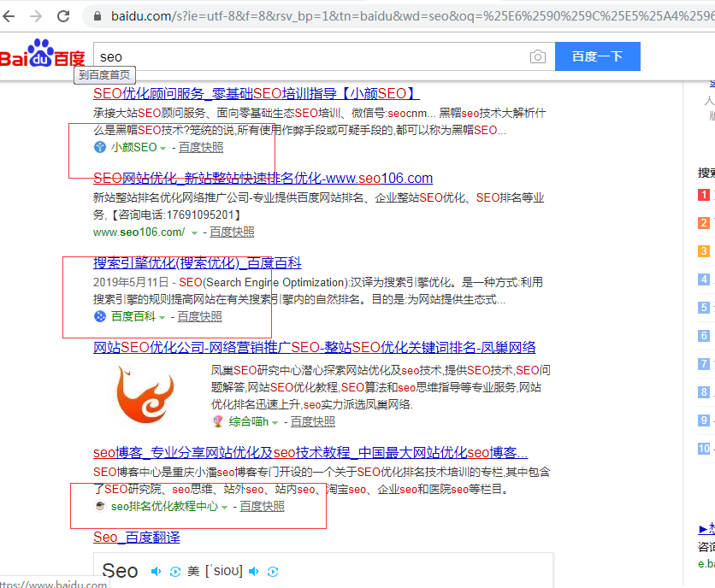Click hot search rank 5 badge
This screenshot has width=715, height=588.
pos(704,308)
